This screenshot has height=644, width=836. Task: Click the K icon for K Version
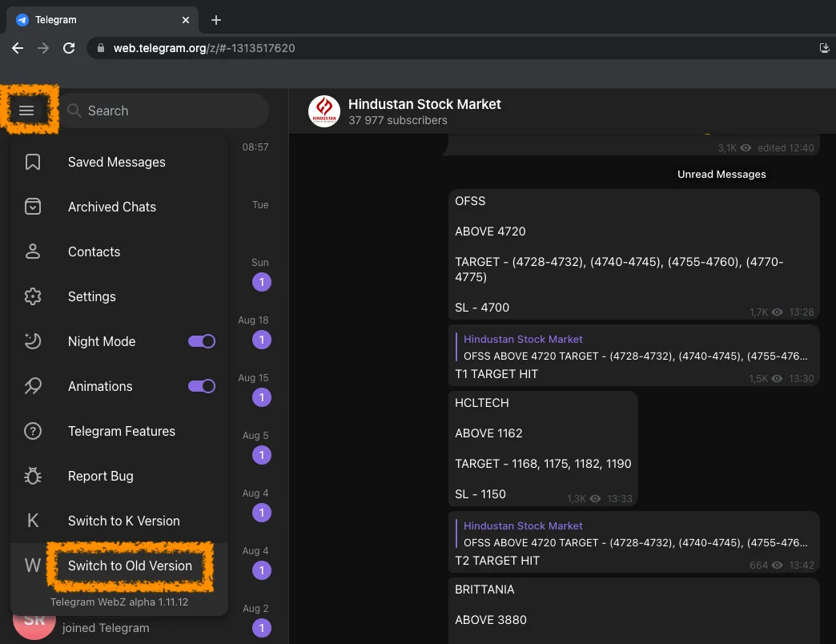click(x=33, y=521)
